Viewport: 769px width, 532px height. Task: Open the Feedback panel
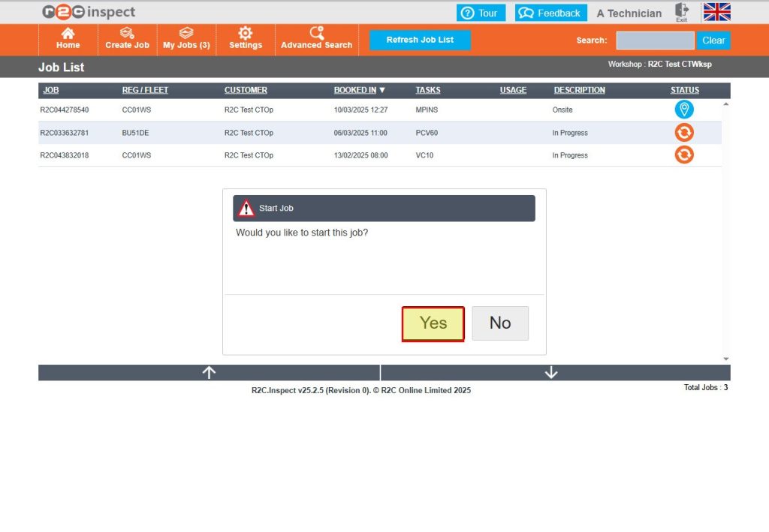pyautogui.click(x=550, y=12)
